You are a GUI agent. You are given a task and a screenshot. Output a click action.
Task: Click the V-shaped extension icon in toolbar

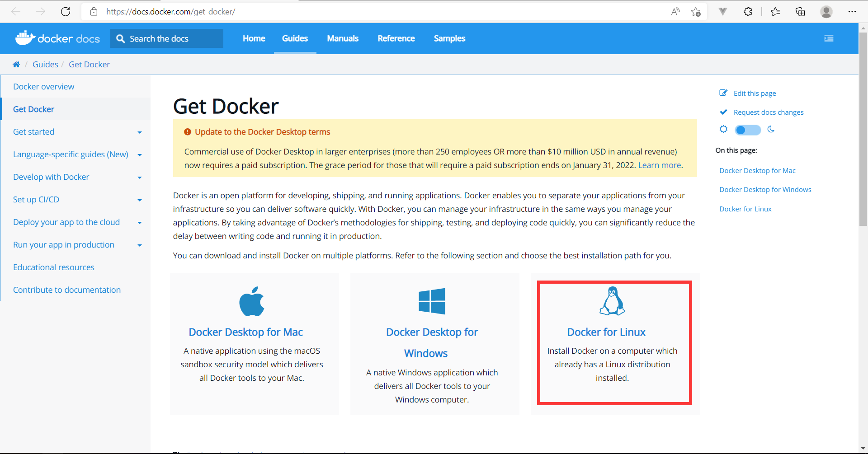point(723,12)
